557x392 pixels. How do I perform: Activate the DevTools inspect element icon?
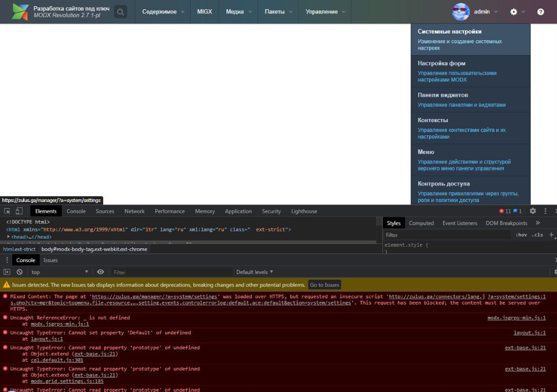tap(7, 211)
